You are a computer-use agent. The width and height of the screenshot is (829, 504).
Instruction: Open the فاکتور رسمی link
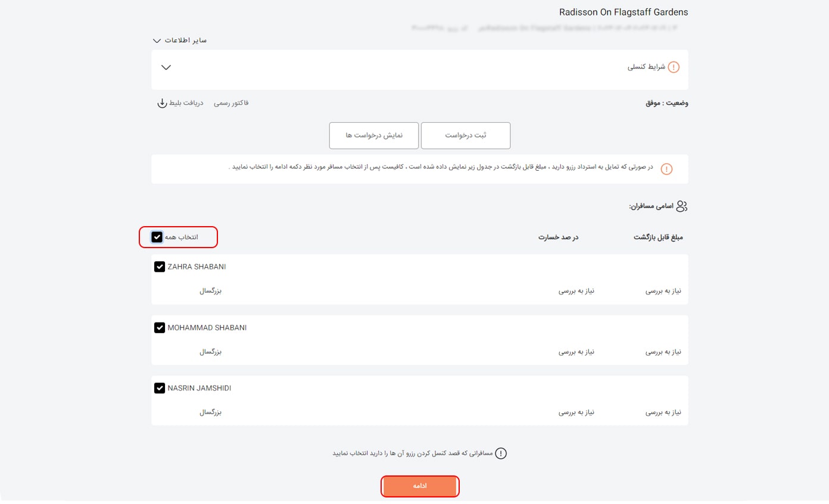pos(231,103)
